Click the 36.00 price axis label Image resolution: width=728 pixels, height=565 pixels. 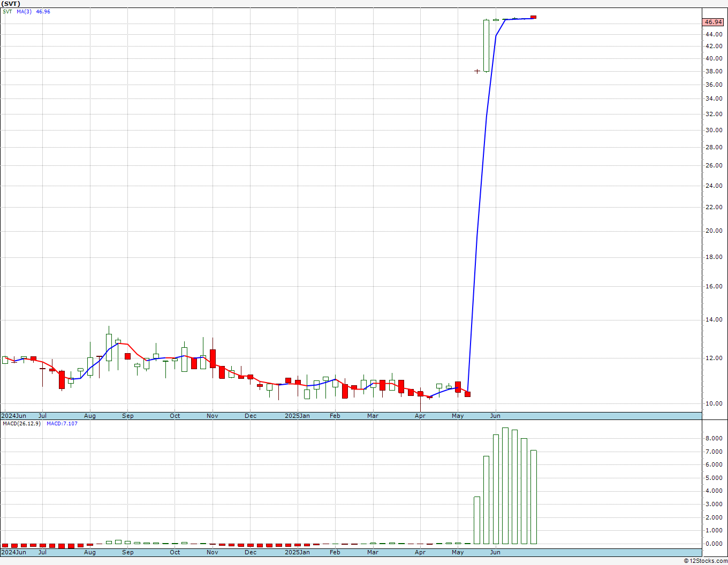point(713,85)
